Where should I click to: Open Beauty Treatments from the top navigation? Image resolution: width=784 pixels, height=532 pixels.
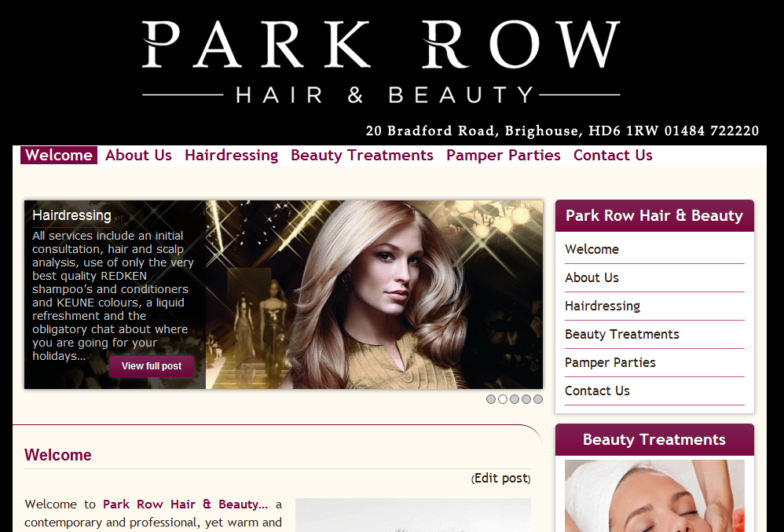click(x=361, y=155)
